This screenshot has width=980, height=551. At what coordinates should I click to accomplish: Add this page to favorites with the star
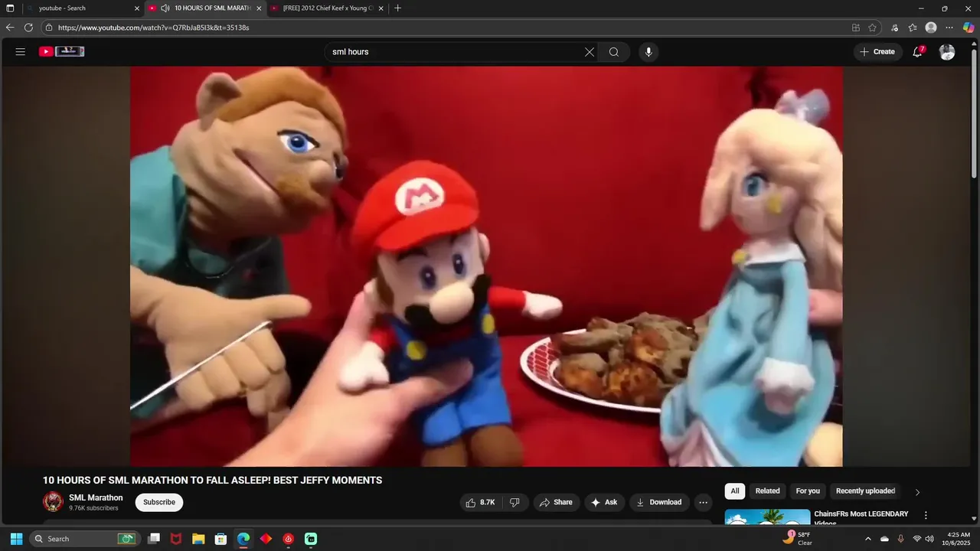(872, 28)
